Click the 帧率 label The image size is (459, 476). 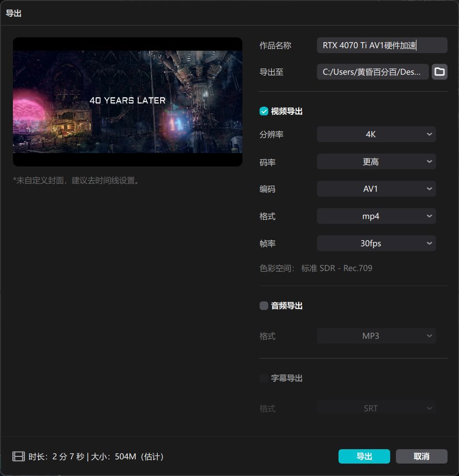(x=267, y=244)
